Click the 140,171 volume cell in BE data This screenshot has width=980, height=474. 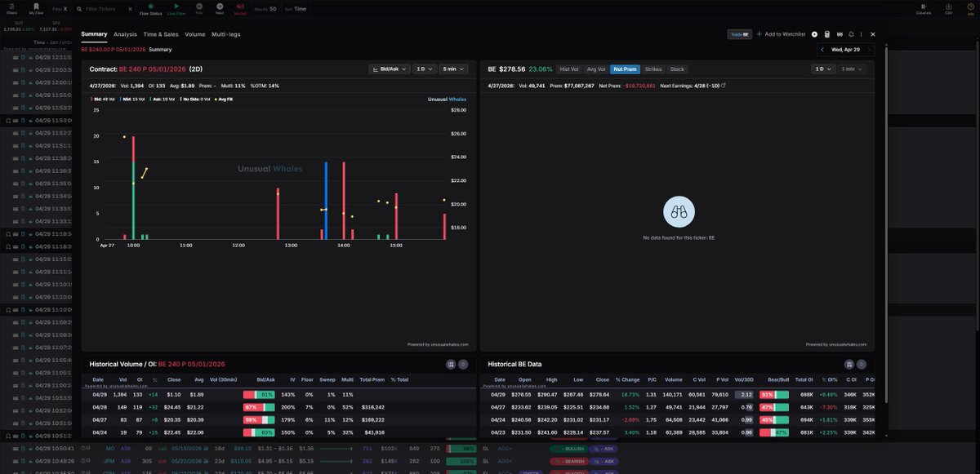click(x=673, y=395)
